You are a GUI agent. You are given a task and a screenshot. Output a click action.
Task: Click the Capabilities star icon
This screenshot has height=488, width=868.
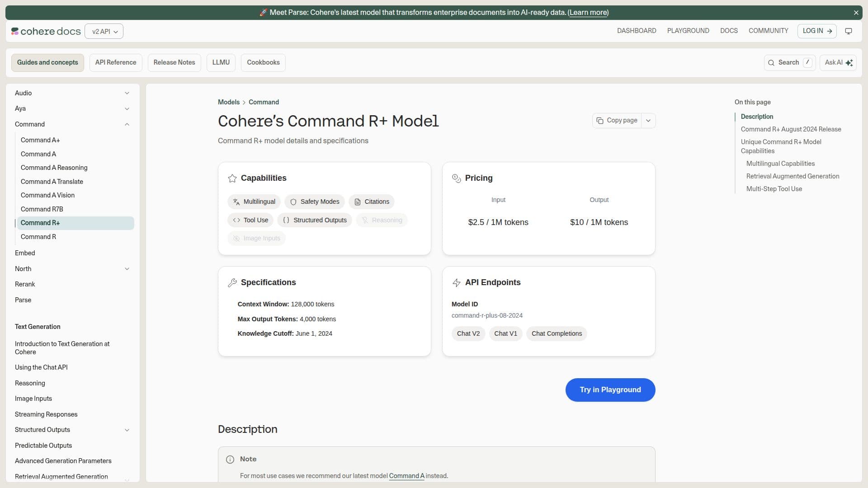coord(232,178)
